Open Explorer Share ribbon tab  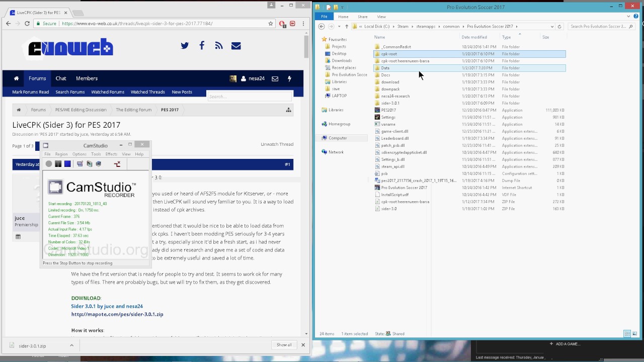[362, 17]
